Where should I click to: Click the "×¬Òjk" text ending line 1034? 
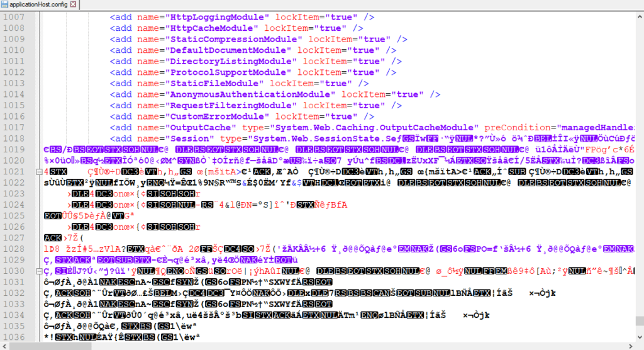(476, 315)
